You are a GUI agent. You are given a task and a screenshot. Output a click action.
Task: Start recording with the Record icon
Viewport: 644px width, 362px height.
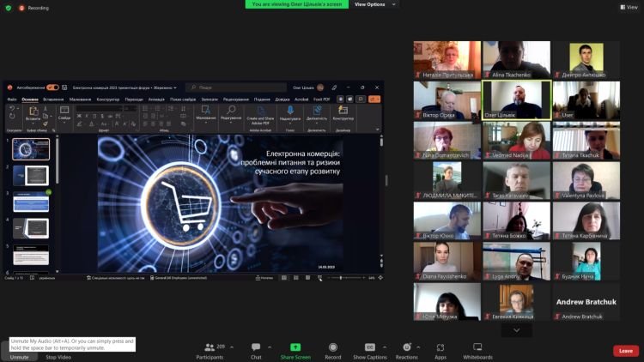332,347
